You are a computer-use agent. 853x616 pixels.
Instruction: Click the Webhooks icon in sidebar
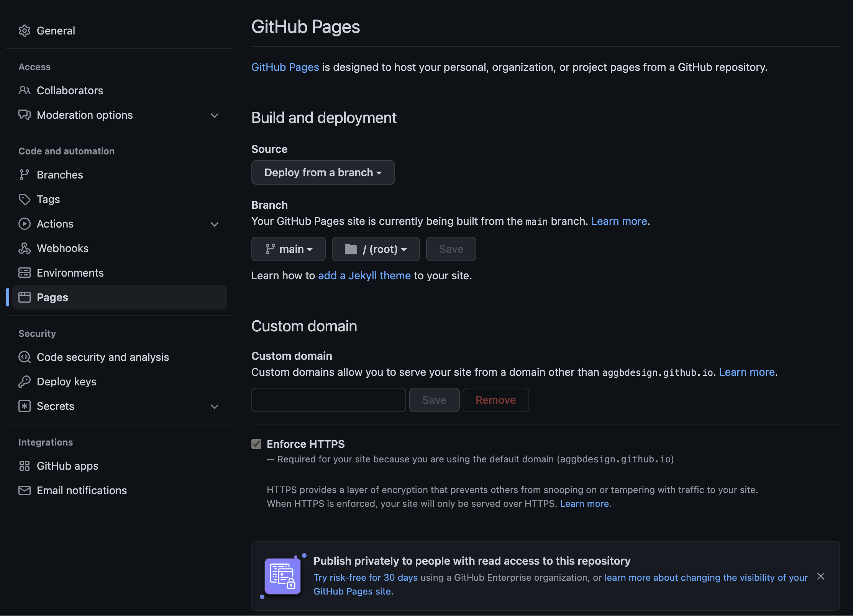25,248
